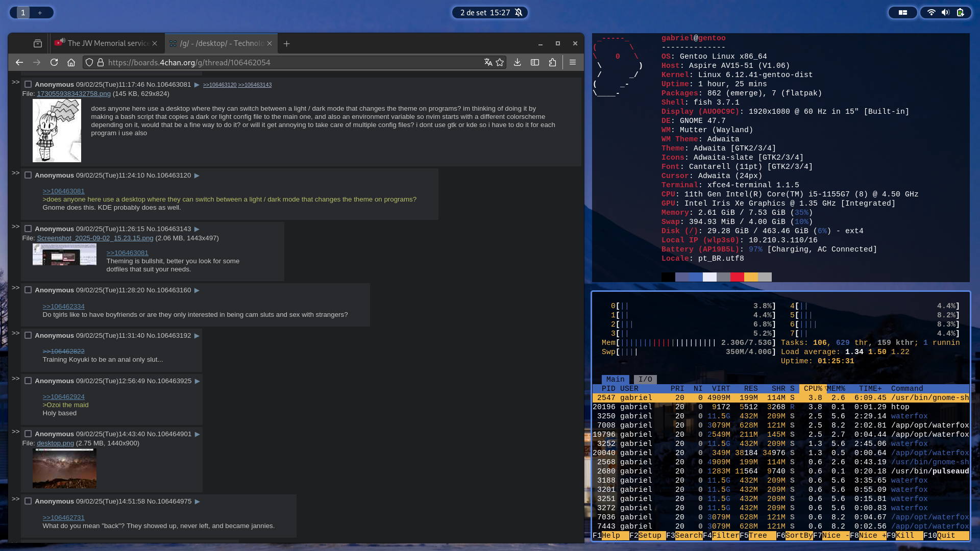Open the file link 1730559383432758.png
The width and height of the screenshot is (980, 551).
click(73, 94)
